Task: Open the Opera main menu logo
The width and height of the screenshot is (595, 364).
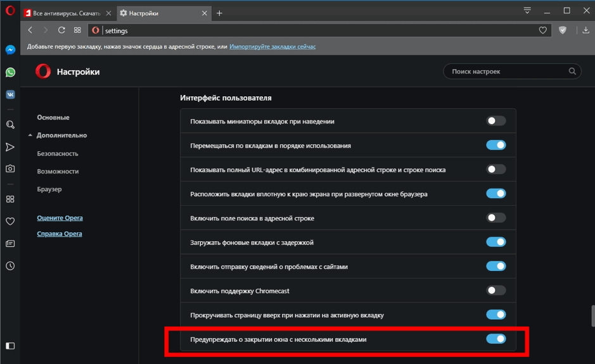Action: coord(10,11)
